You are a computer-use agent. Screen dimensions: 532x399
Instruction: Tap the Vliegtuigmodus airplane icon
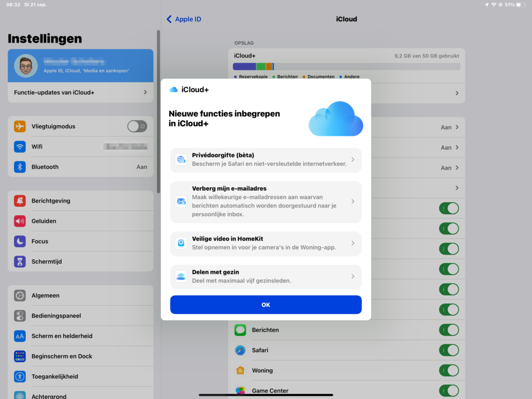20,126
